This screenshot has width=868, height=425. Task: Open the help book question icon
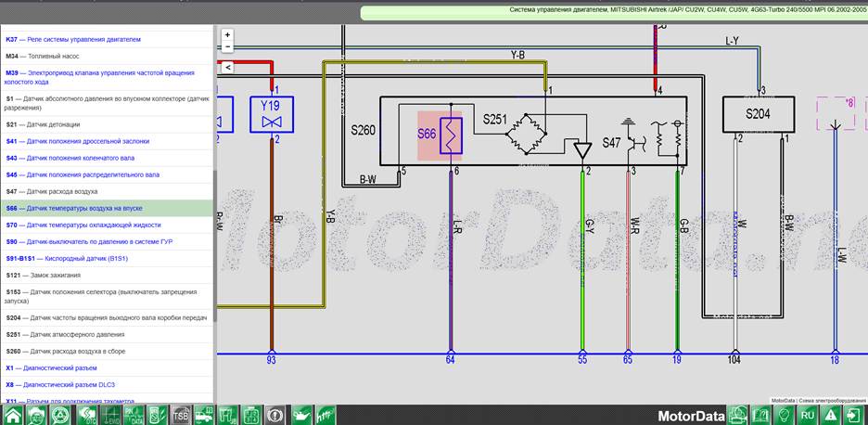pyautogui.click(x=761, y=415)
